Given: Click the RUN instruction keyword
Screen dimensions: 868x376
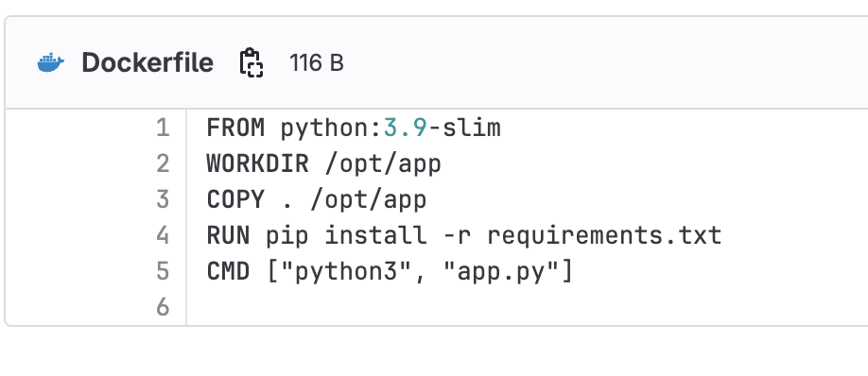Looking at the screenshot, I should coord(228,235).
